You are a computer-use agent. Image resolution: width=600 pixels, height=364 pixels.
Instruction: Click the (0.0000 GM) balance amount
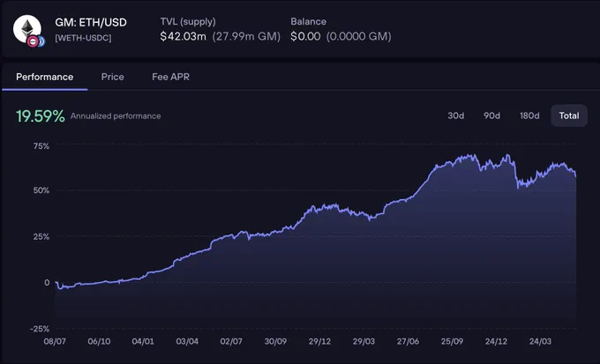point(359,36)
